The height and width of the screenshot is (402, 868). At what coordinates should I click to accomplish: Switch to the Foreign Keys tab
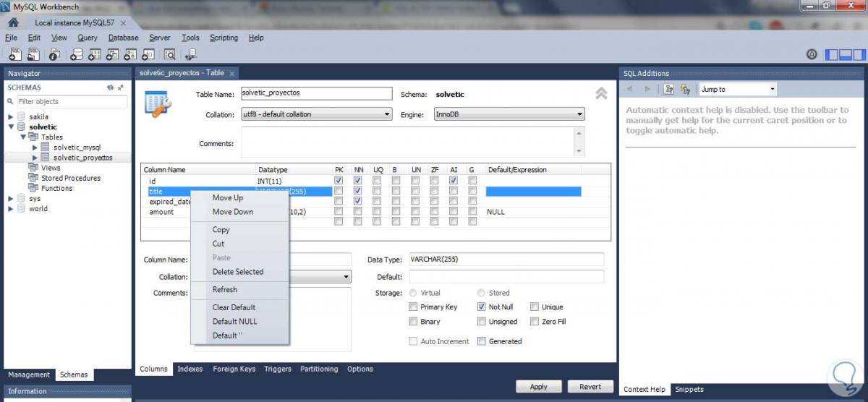pos(234,369)
